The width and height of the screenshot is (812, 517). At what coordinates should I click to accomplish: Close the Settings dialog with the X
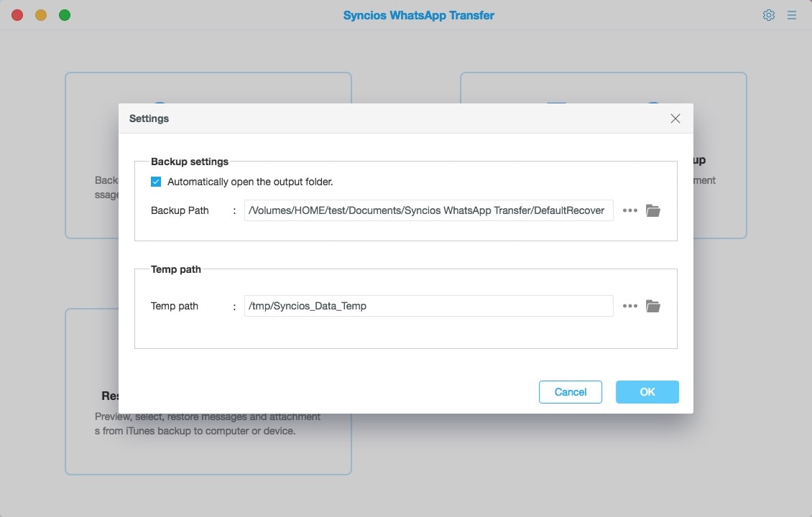(675, 118)
